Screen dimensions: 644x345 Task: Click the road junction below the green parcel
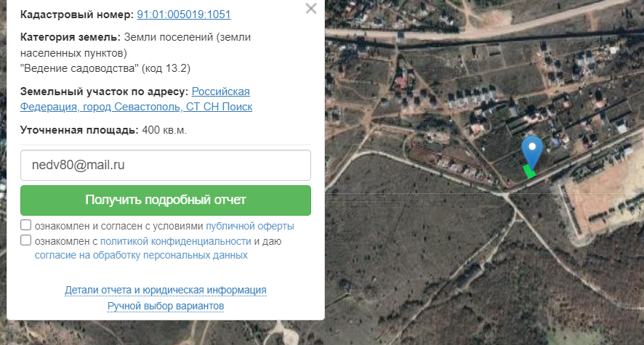[x=506, y=192]
